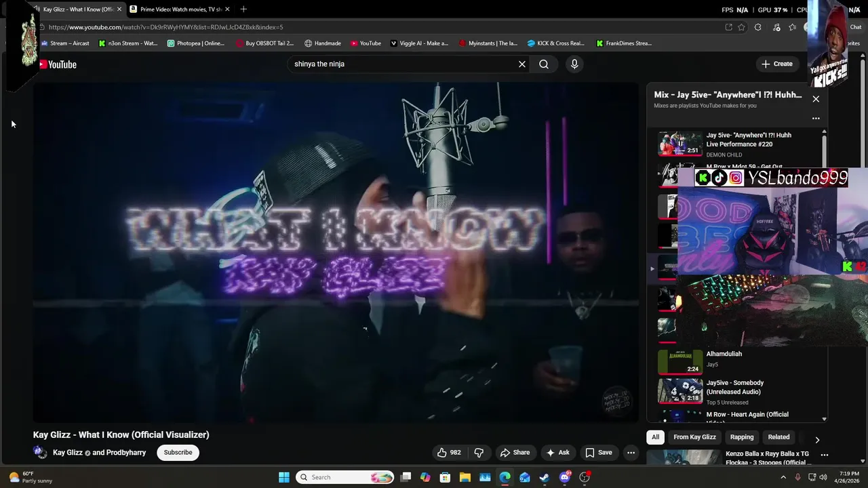This screenshot has height=488, width=868.
Task: Open the Ask AI button
Action: [x=557, y=453]
